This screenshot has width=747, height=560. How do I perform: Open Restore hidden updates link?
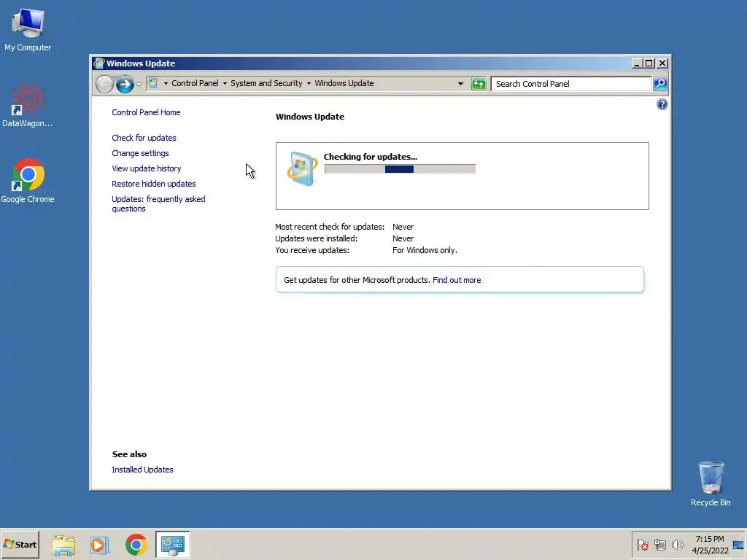[x=153, y=184]
